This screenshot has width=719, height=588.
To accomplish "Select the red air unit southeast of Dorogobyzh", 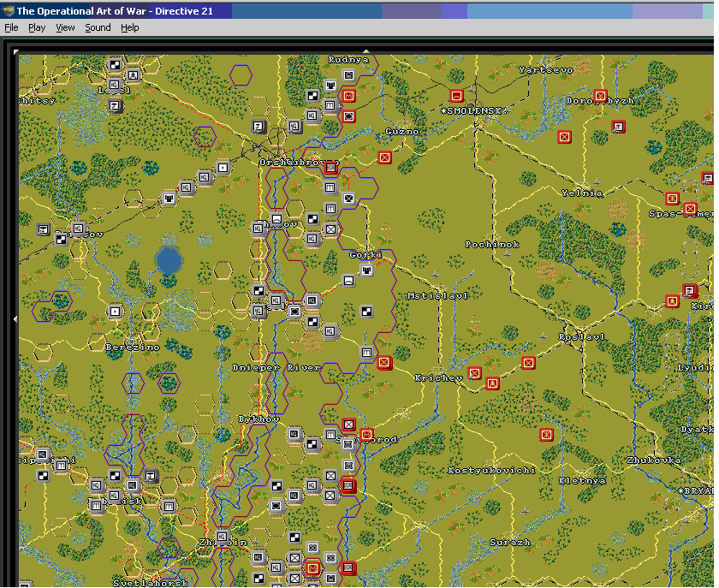I will (x=618, y=127).
